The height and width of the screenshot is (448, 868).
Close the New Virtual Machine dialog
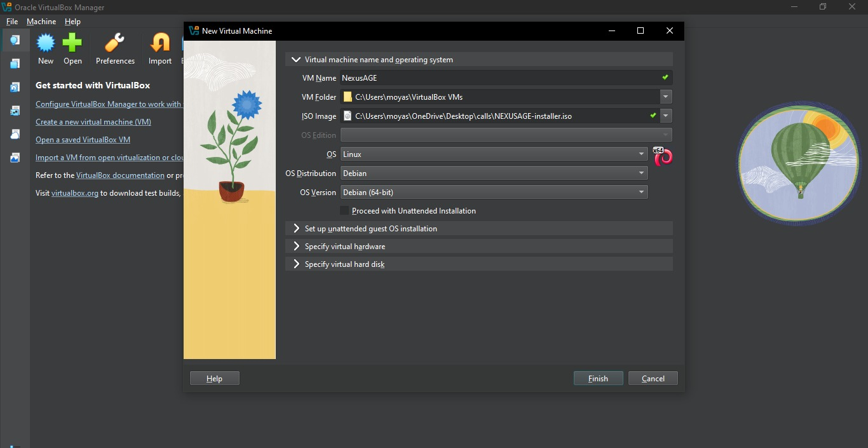tap(670, 31)
